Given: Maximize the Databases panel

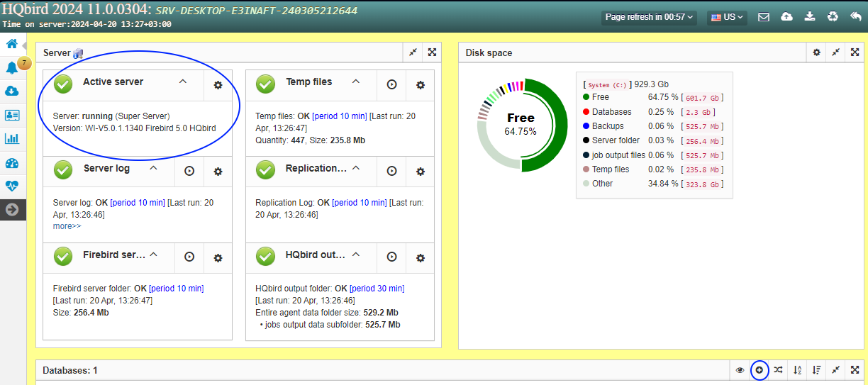Looking at the screenshot, I should (855, 369).
